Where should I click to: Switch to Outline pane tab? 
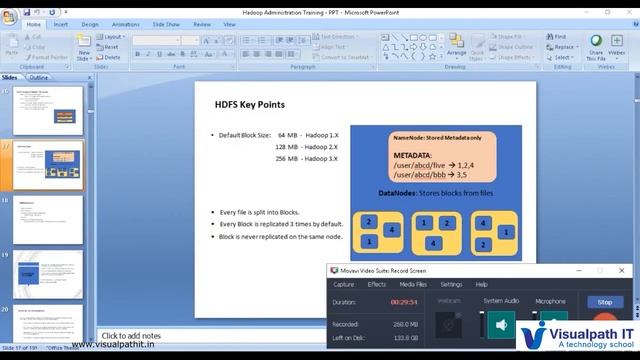pos(39,77)
